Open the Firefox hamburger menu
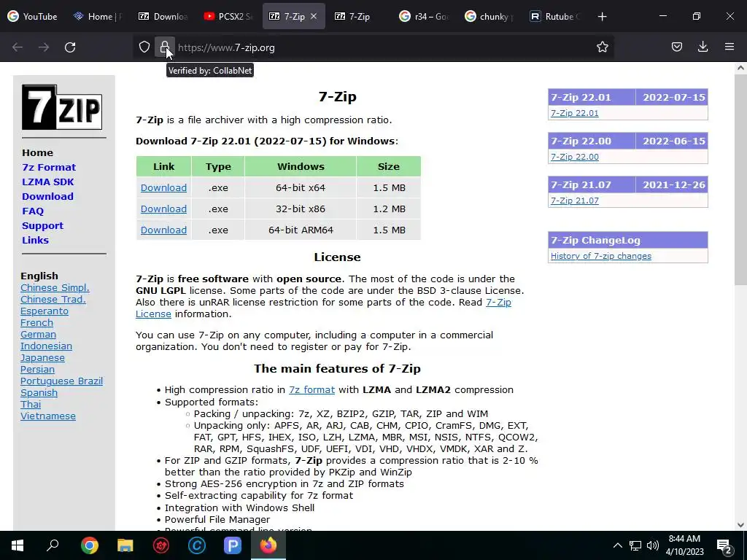 (729, 47)
